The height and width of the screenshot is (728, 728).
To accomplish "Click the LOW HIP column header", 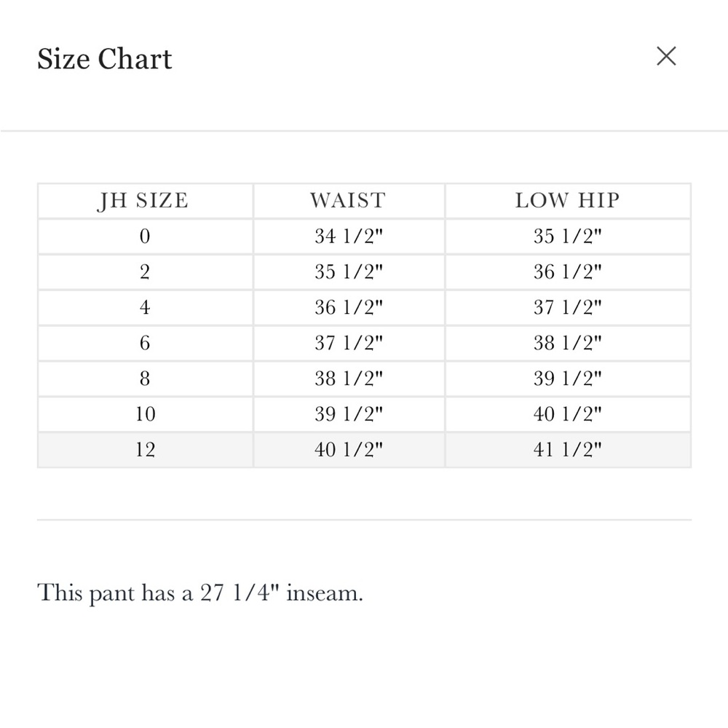I will (567, 201).
